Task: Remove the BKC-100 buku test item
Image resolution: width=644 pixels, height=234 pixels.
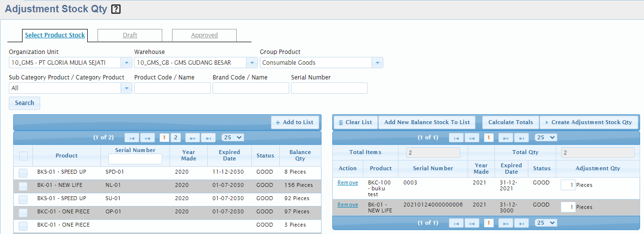Action: pos(347,182)
